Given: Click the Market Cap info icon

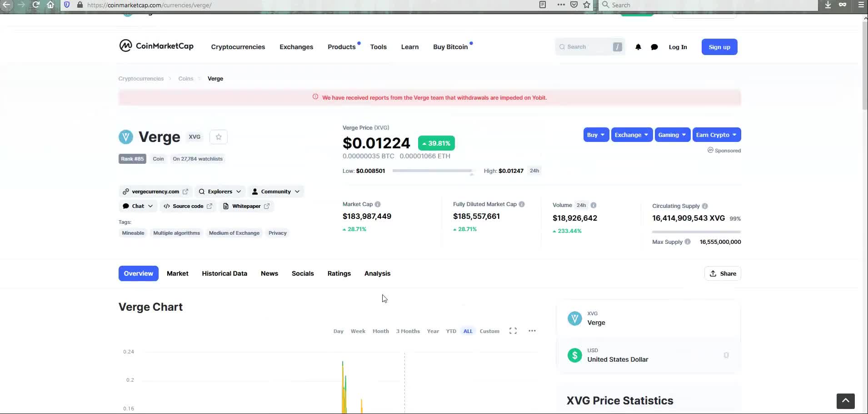Looking at the screenshot, I should 378,204.
